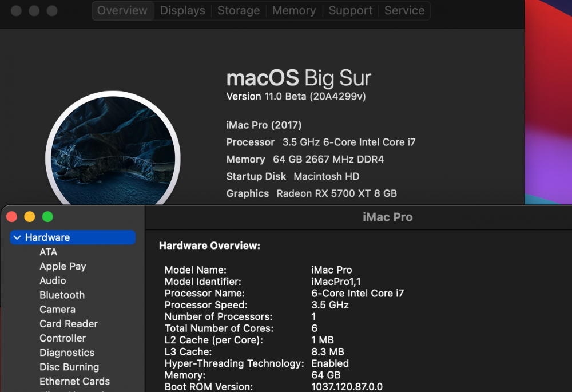Collapse the Hardware section chevron
Screen dimensions: 572x392
(x=17, y=237)
